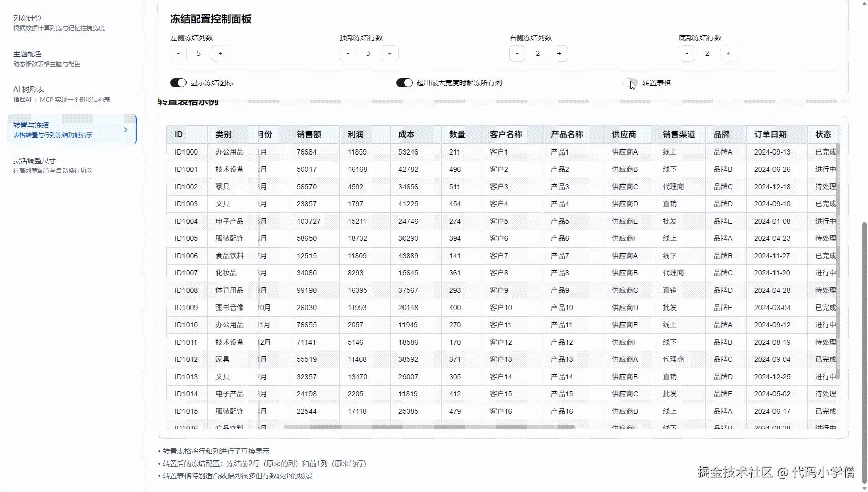Click the 产品名称 column header

pyautogui.click(x=573, y=134)
